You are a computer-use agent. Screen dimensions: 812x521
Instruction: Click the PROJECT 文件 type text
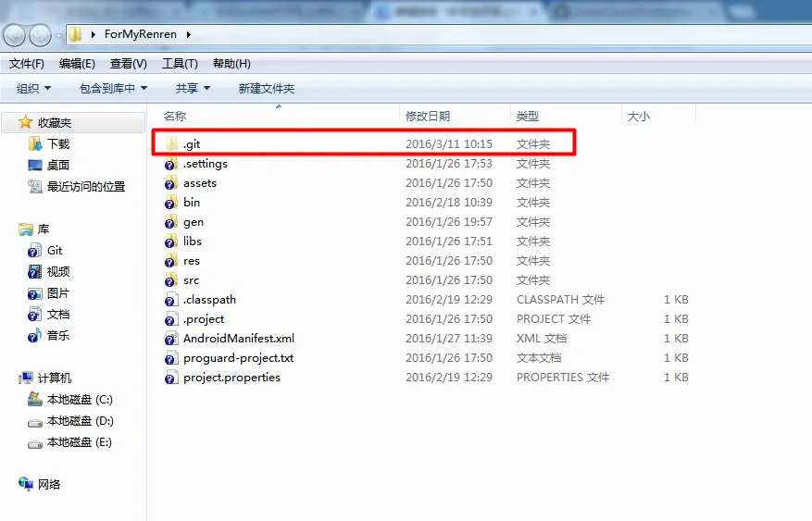(x=554, y=319)
